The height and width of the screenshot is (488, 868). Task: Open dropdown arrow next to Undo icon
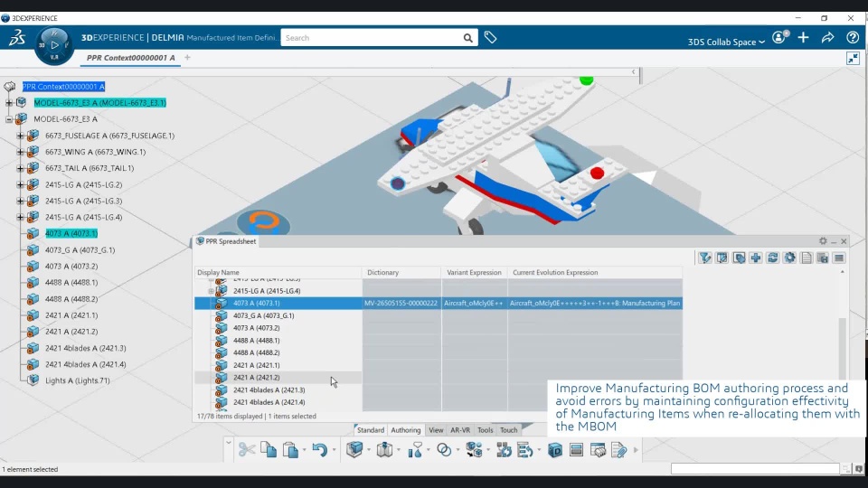[334, 450]
